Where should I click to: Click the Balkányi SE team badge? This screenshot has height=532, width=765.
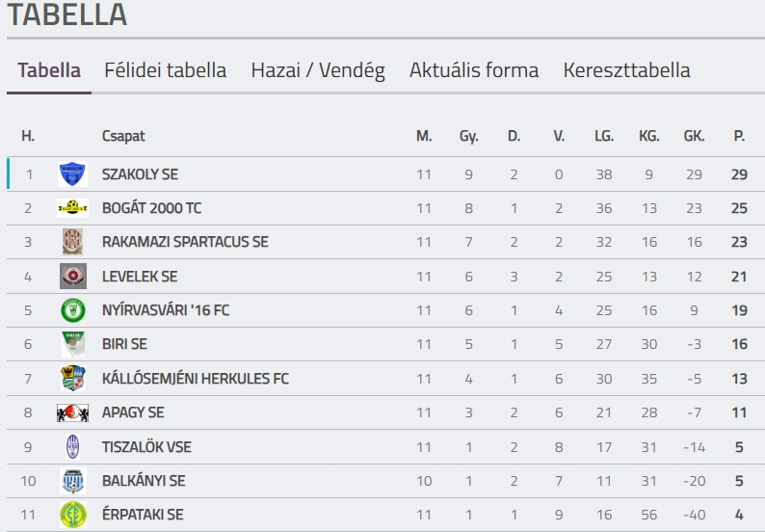tap(72, 481)
